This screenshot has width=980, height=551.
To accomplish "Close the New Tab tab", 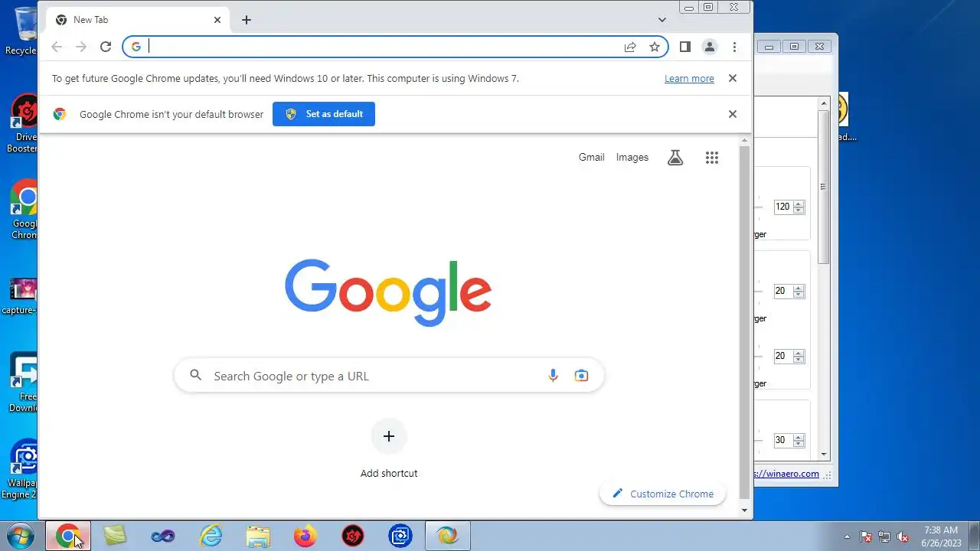I will pos(217,20).
